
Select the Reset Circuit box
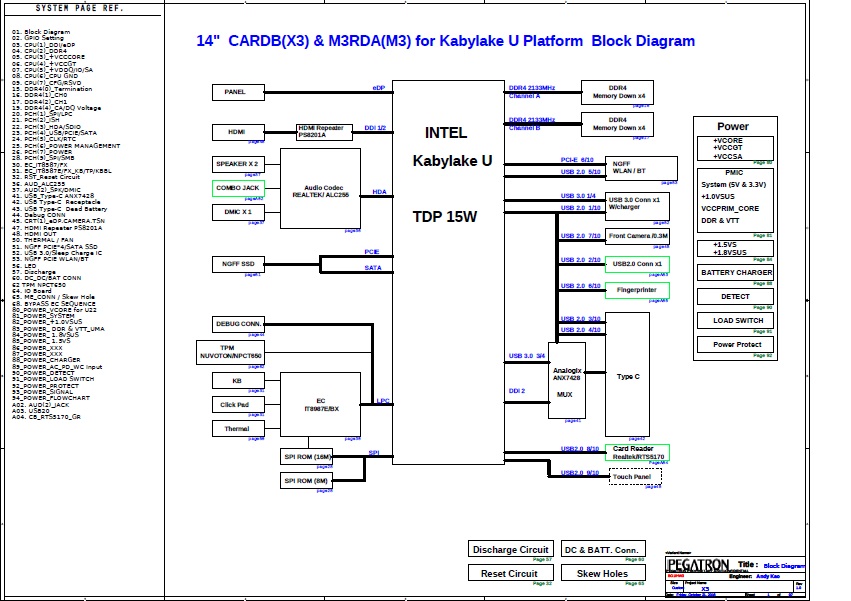tap(511, 573)
